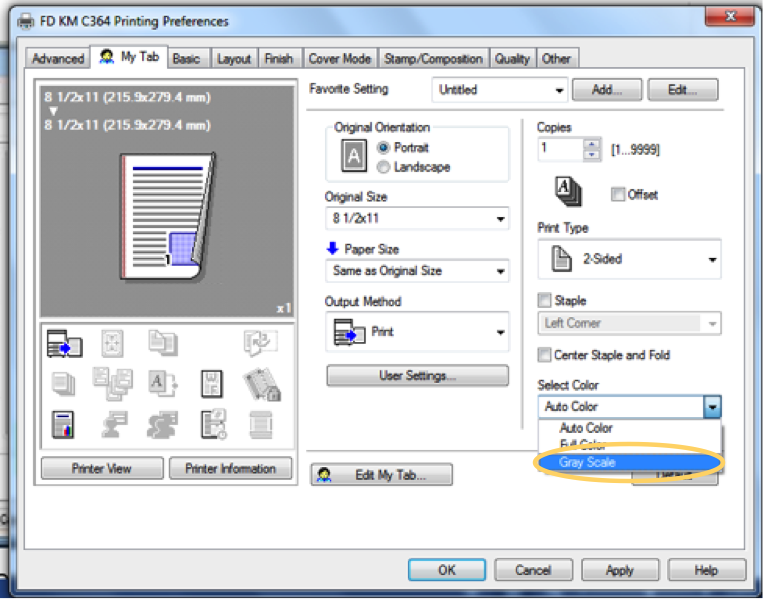766x599 pixels.
Task: Click the Printer Information button
Action: point(230,468)
